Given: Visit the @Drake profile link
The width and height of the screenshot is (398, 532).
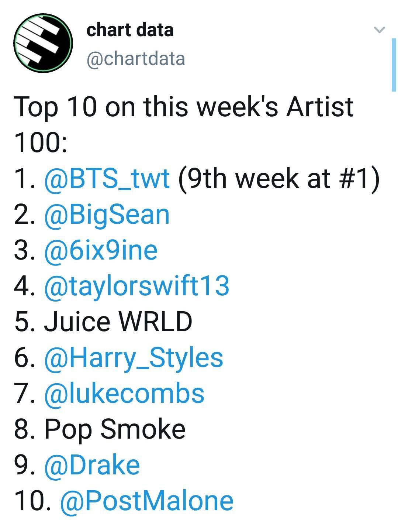Looking at the screenshot, I should click(92, 465).
